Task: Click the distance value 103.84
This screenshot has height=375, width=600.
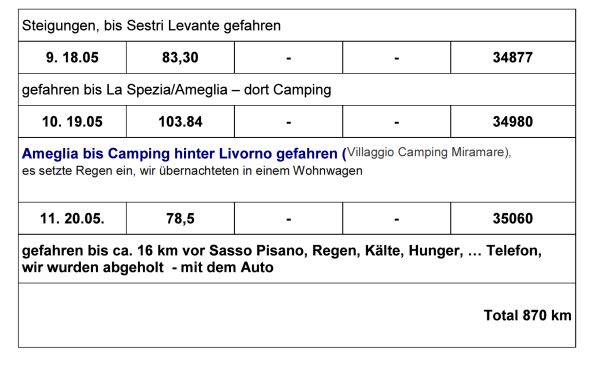Action: pyautogui.click(x=180, y=122)
